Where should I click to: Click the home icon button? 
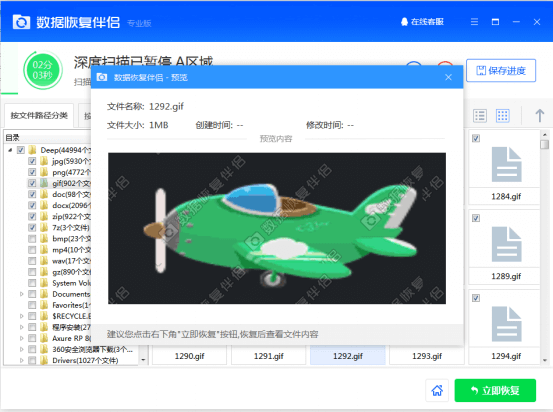point(437,390)
